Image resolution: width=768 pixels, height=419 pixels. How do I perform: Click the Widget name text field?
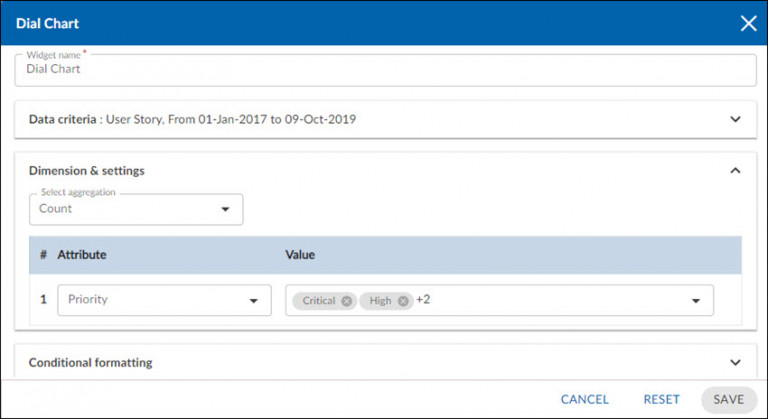(384, 70)
